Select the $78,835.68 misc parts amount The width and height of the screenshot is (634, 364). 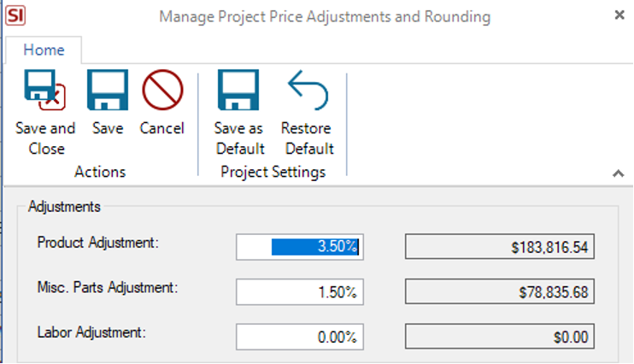[x=500, y=291]
